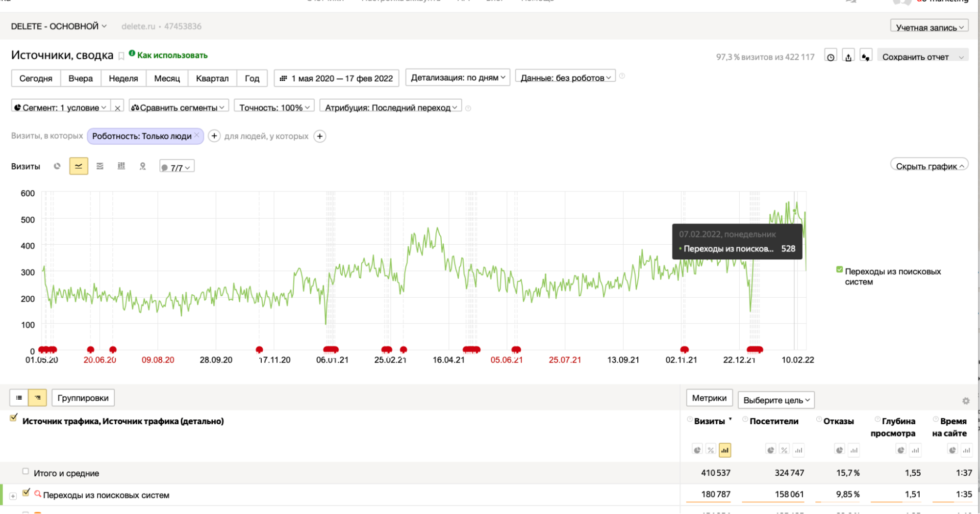The image size is (980, 514).
Task: Show pie chart for Посетители column
Action: [771, 450]
